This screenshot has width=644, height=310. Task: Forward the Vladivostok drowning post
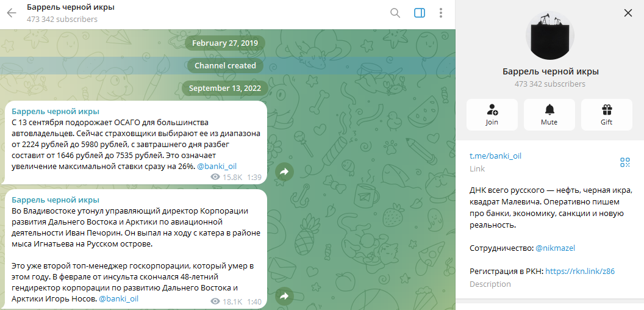click(284, 297)
